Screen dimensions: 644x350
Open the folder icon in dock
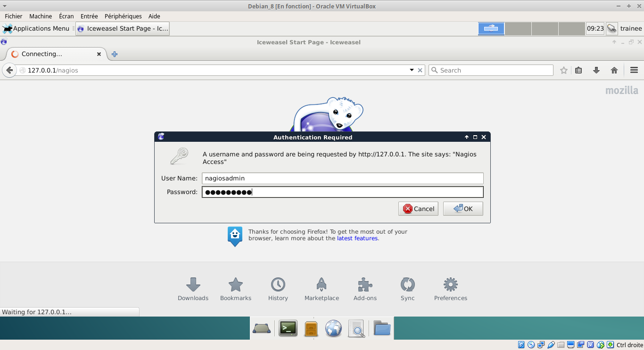point(382,328)
